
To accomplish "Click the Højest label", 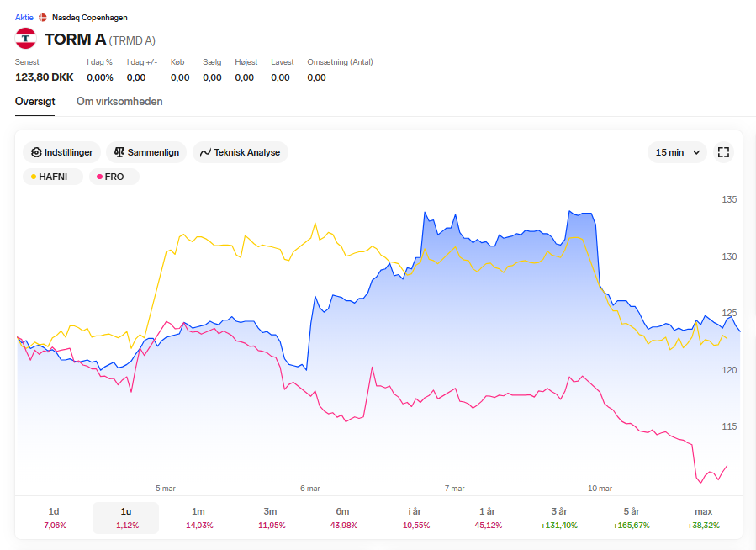I will pos(246,62).
